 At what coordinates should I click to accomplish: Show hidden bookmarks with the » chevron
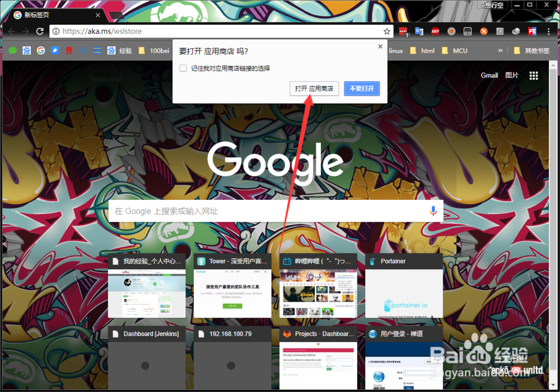[x=500, y=51]
